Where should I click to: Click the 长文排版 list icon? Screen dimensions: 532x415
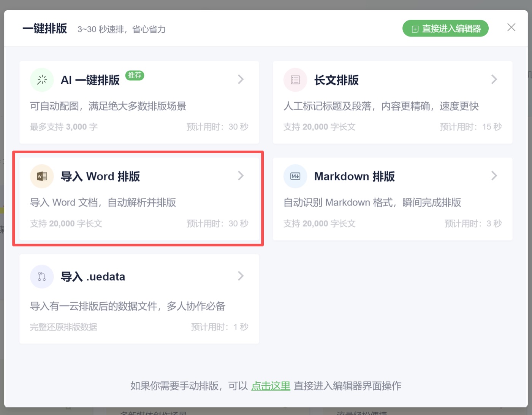point(295,80)
